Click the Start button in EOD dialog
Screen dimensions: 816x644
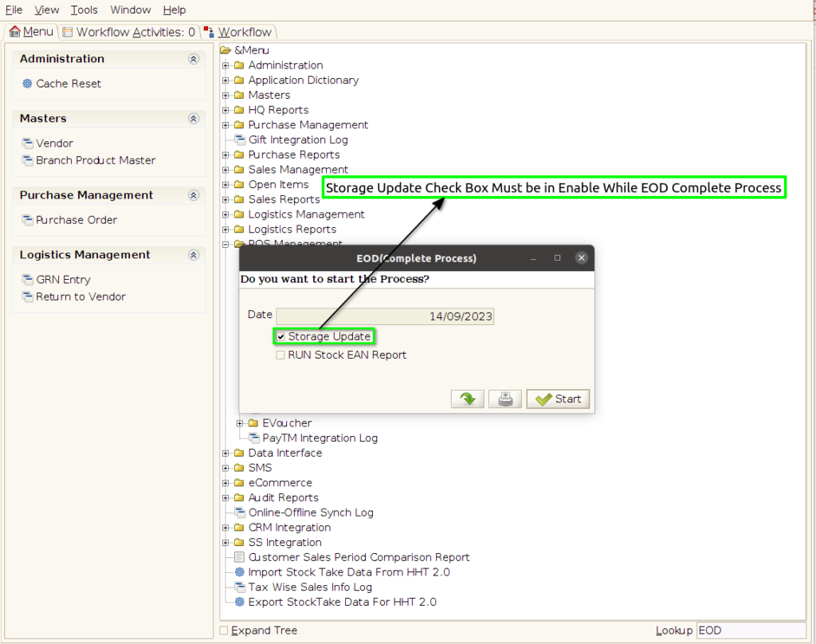(x=558, y=399)
